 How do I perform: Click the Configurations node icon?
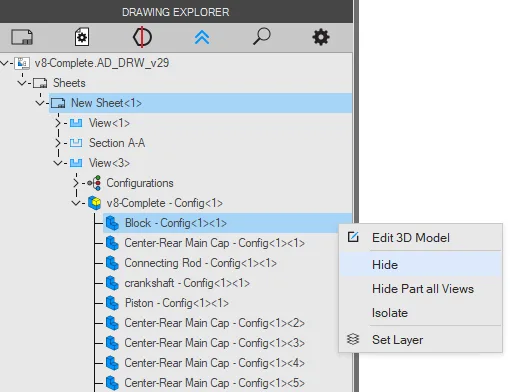(x=94, y=183)
